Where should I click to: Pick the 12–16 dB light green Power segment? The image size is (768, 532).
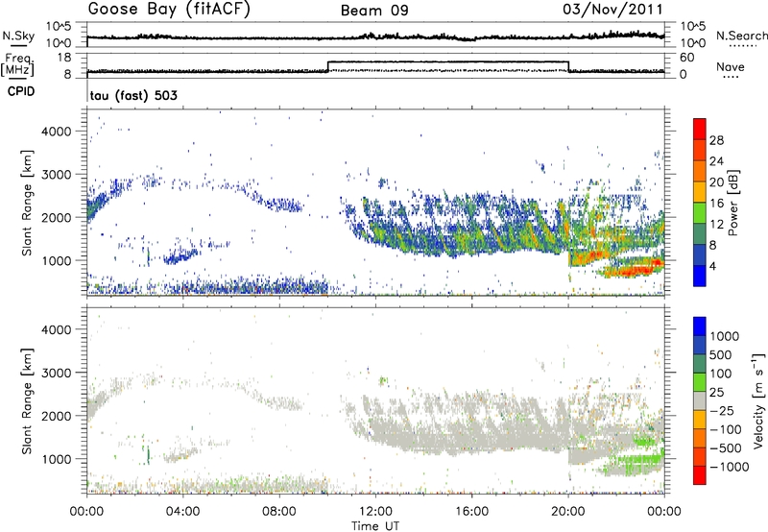coord(700,213)
